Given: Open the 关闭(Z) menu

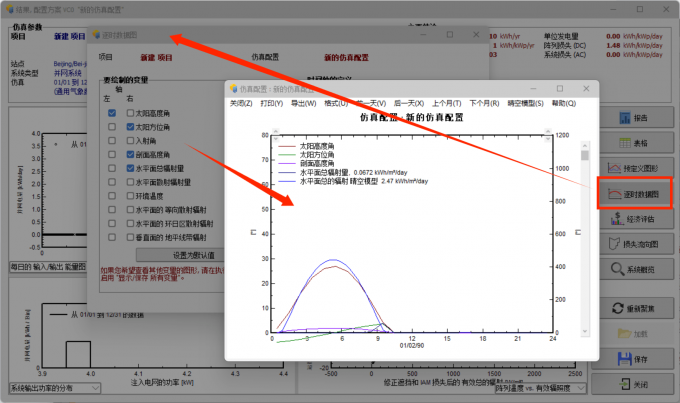Looking at the screenshot, I should (241, 103).
